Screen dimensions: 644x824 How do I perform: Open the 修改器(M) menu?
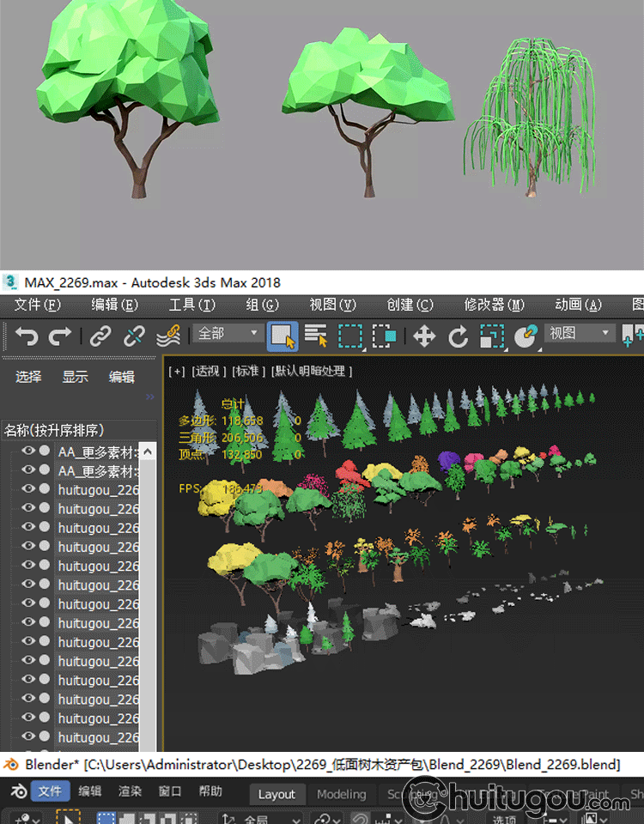pyautogui.click(x=494, y=305)
